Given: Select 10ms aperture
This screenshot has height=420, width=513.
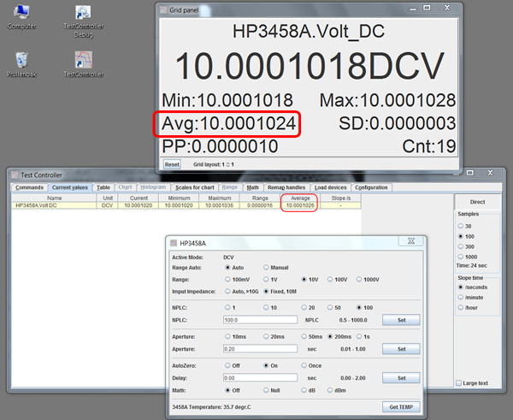Looking at the screenshot, I should point(227,336).
